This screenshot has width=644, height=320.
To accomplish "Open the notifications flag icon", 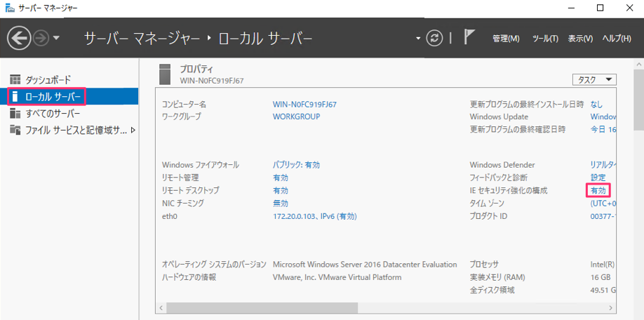I will point(469,36).
